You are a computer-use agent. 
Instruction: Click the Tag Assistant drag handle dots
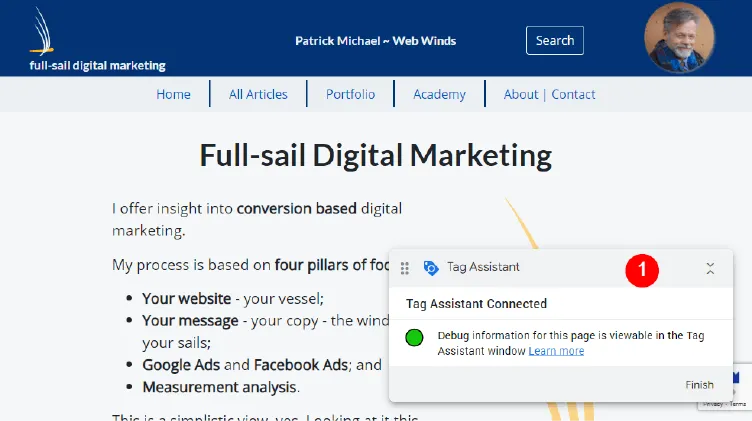click(405, 268)
